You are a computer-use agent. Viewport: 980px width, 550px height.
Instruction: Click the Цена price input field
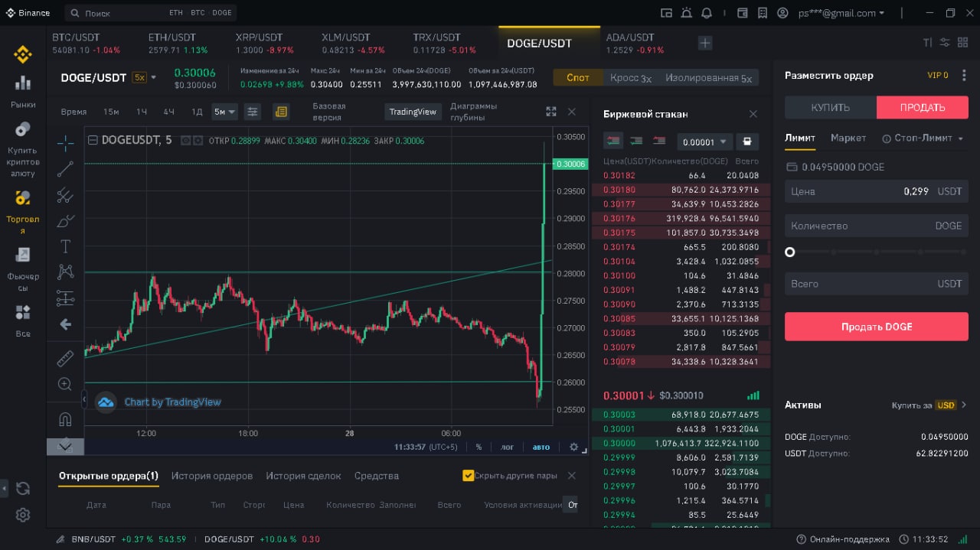tap(877, 191)
